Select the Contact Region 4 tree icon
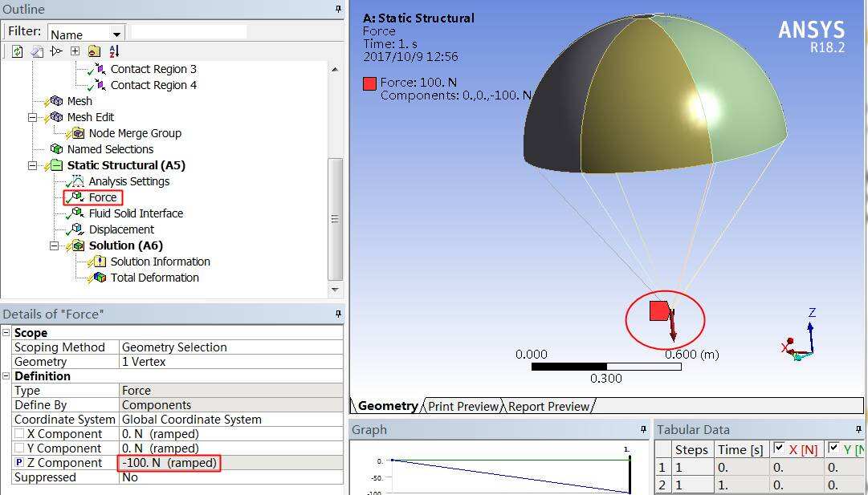Image resolution: width=868 pixels, height=495 pixels. tap(100, 85)
